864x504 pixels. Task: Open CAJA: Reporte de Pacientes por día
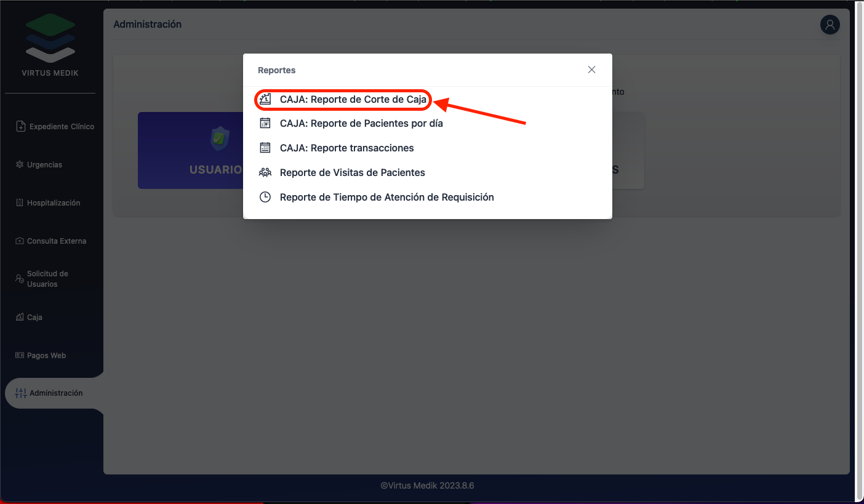click(x=361, y=123)
